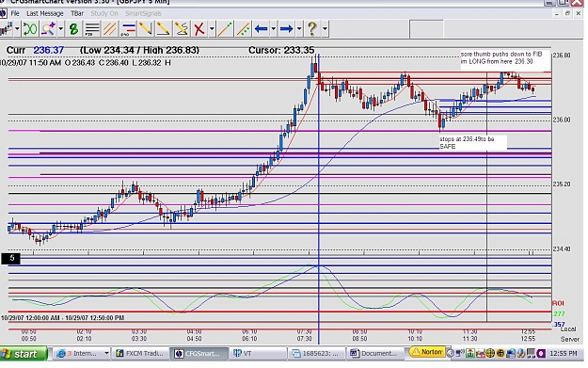Click the ROI label by the indicator
This screenshot has width=588, height=368.
click(558, 303)
